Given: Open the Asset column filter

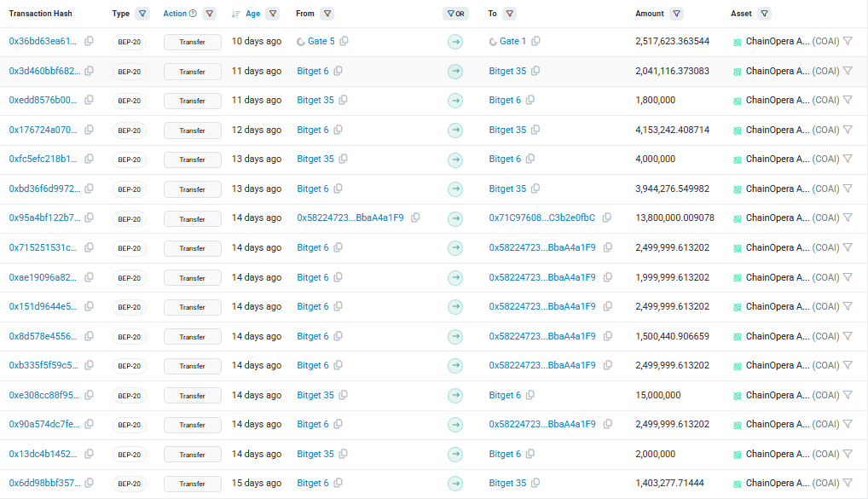Looking at the screenshot, I should (764, 14).
